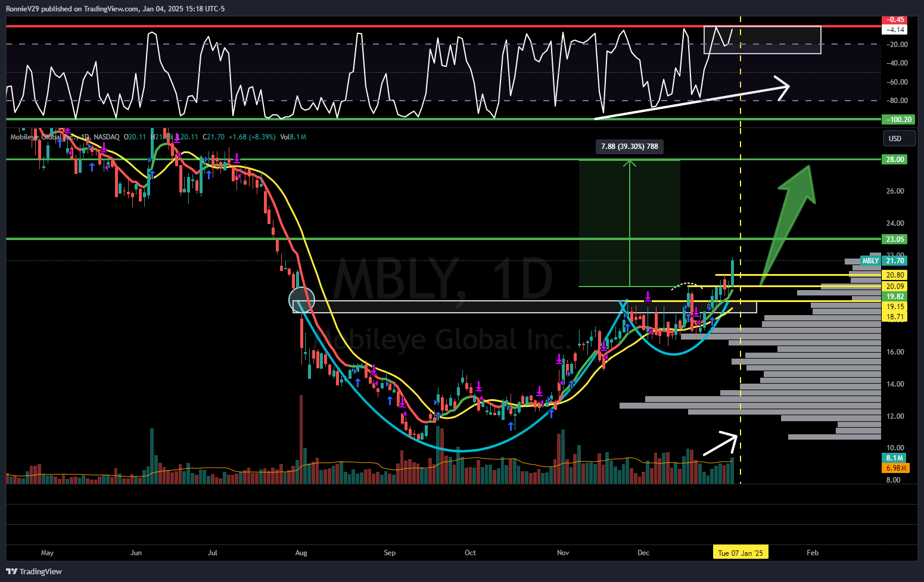This screenshot has height=582, width=924.
Task: Click the 19.82 green price label
Action: point(895,296)
